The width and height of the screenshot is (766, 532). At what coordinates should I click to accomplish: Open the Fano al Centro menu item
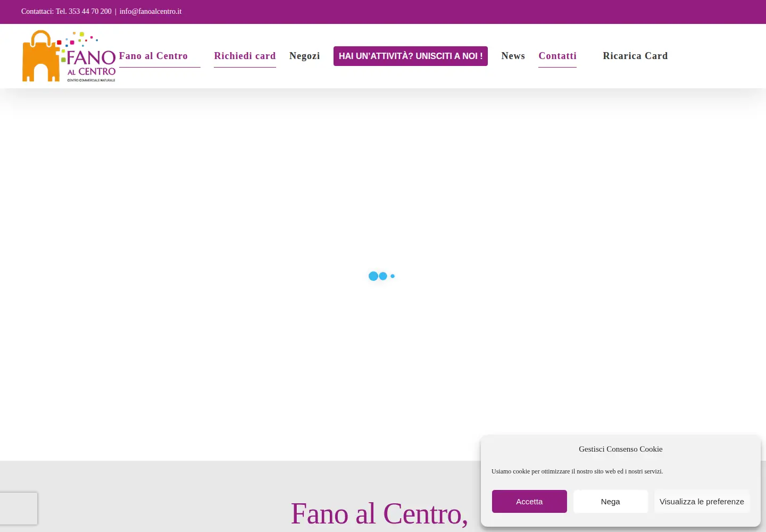click(x=153, y=56)
